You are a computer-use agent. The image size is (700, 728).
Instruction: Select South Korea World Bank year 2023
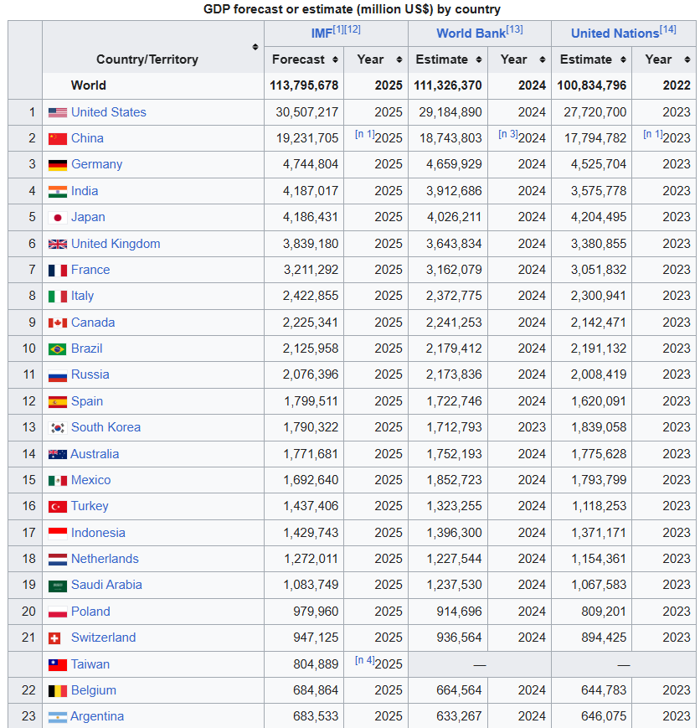tap(532, 427)
